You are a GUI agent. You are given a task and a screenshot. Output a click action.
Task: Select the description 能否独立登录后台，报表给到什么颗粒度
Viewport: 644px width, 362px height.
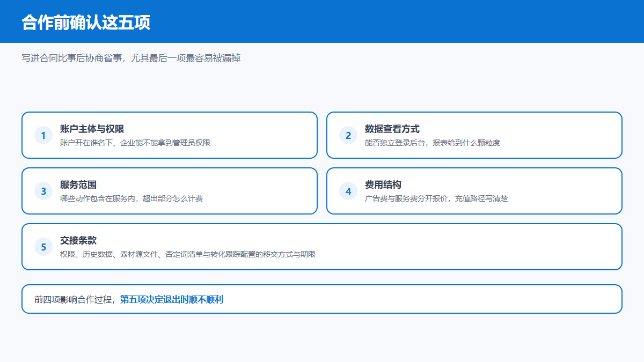(x=433, y=143)
